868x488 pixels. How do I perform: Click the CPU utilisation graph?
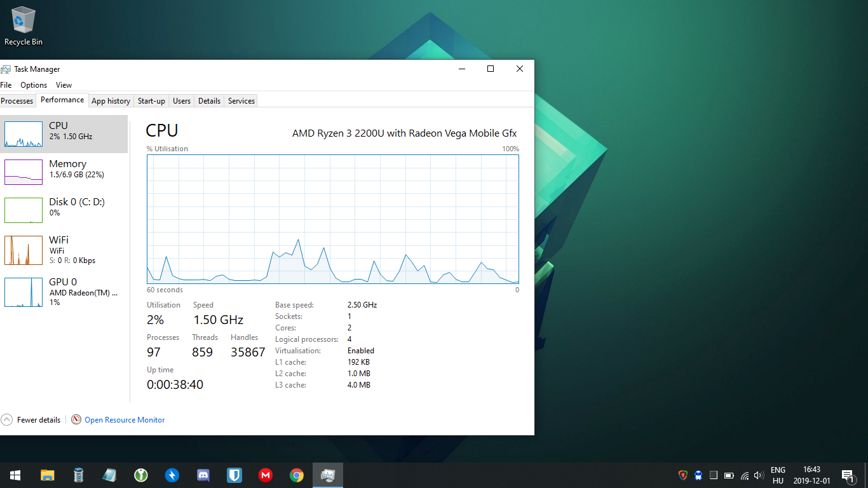333,219
